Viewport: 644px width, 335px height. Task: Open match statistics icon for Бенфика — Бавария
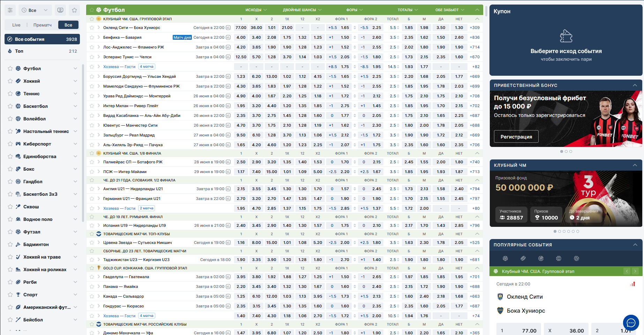[228, 37]
